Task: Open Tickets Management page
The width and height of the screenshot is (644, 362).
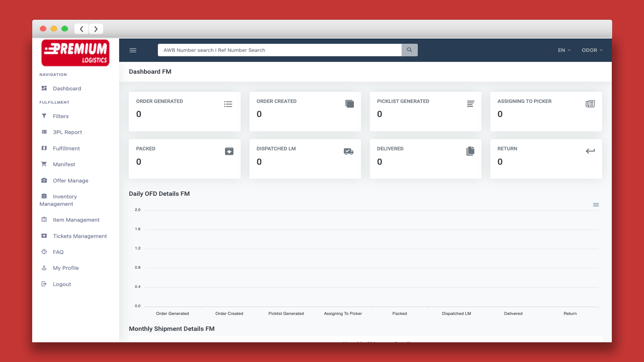Action: click(x=80, y=236)
